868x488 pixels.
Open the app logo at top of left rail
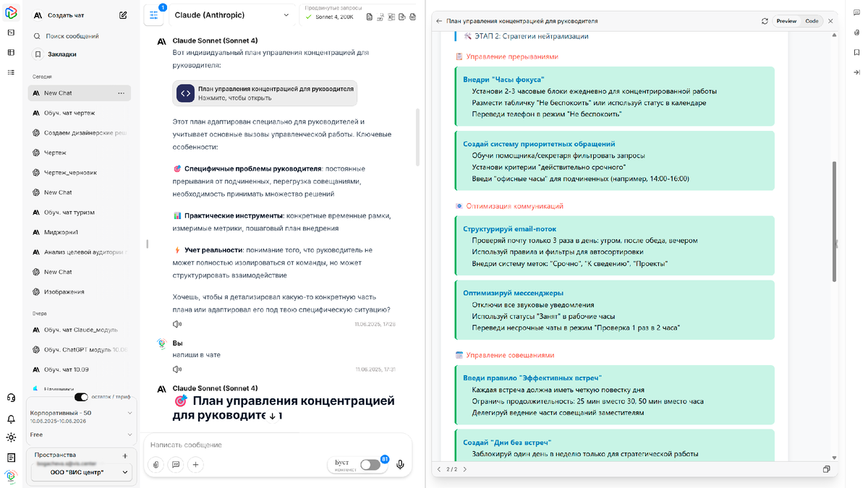[x=11, y=14]
